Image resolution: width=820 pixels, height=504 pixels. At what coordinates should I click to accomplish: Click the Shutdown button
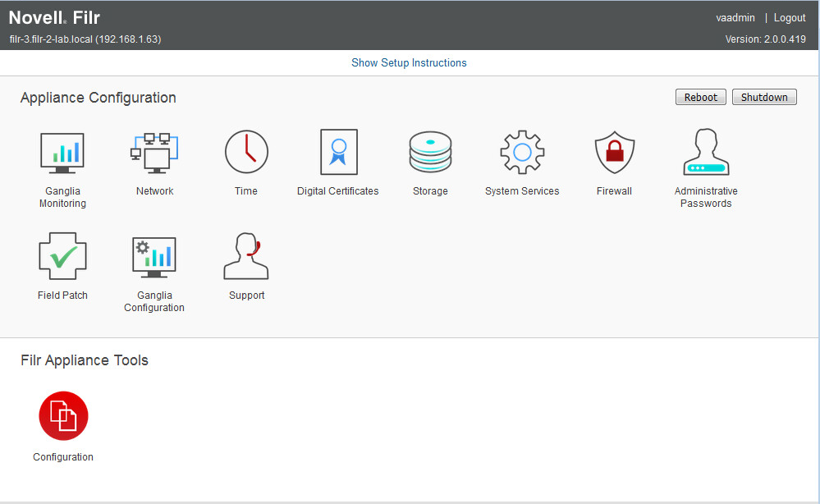764,97
